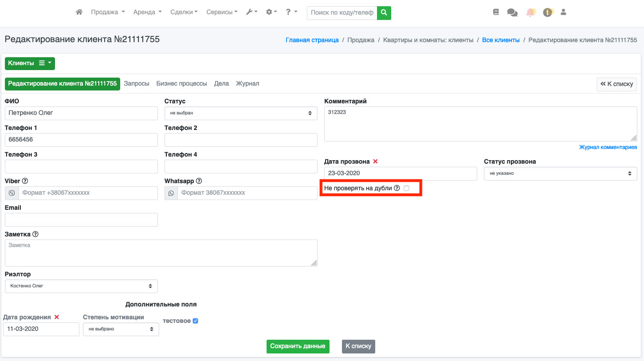Open the Статус прозвона dropdown

coord(560,173)
